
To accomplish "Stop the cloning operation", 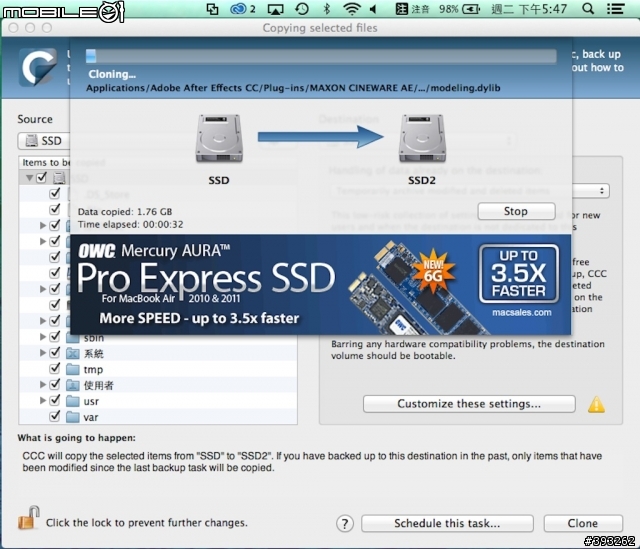I will coord(516,211).
